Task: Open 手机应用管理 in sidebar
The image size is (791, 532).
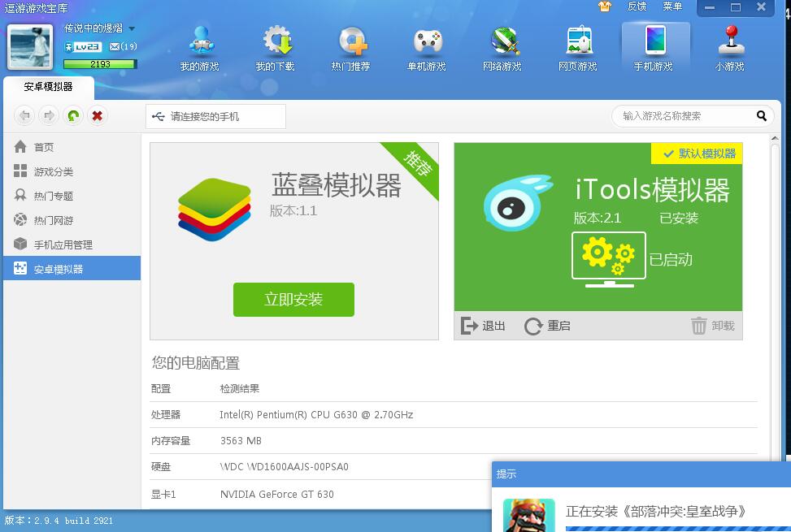Action: pos(72,244)
